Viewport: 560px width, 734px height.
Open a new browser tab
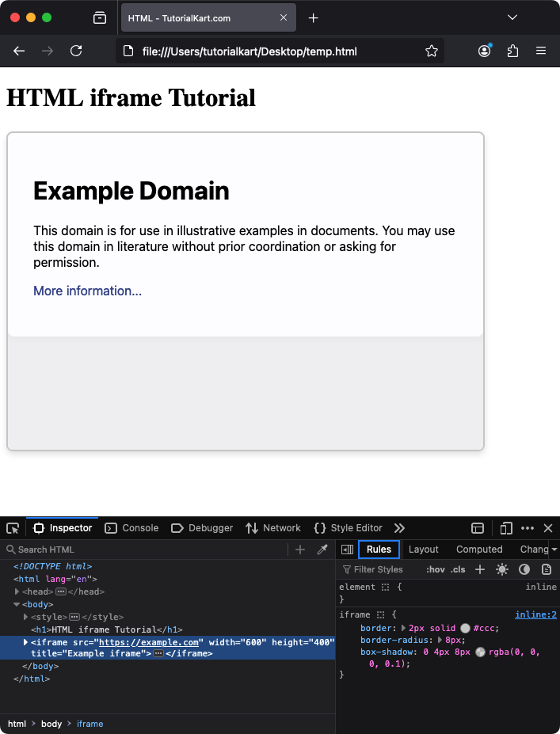(313, 17)
